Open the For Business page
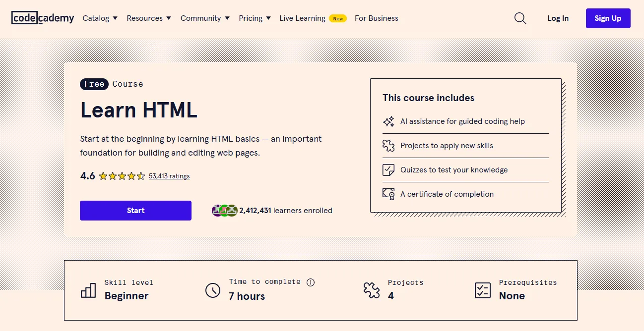This screenshot has height=331, width=644. (x=377, y=18)
